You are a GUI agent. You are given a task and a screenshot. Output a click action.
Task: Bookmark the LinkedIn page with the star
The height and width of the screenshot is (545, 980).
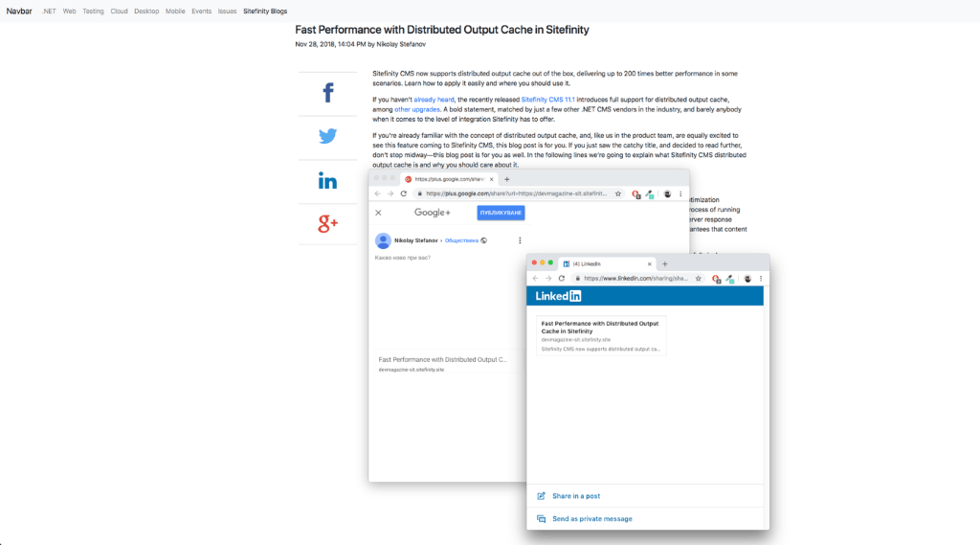point(697,278)
